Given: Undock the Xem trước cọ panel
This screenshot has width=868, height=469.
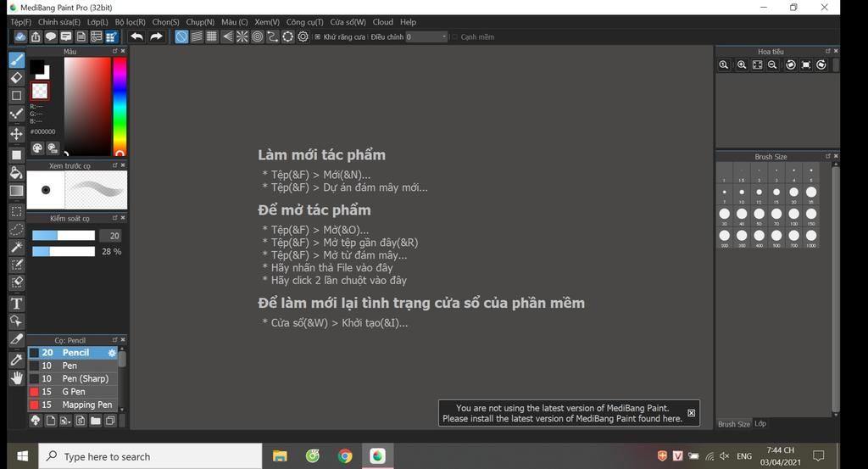Looking at the screenshot, I should pyautogui.click(x=115, y=165).
